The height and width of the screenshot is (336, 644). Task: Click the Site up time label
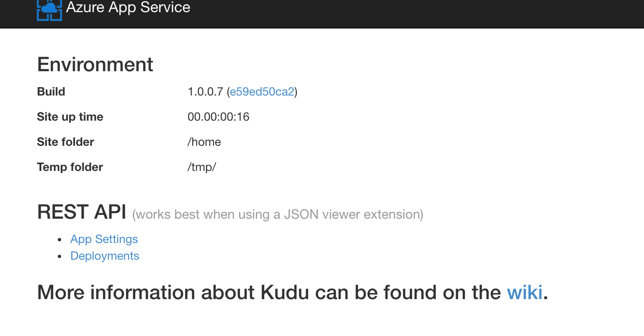[70, 117]
